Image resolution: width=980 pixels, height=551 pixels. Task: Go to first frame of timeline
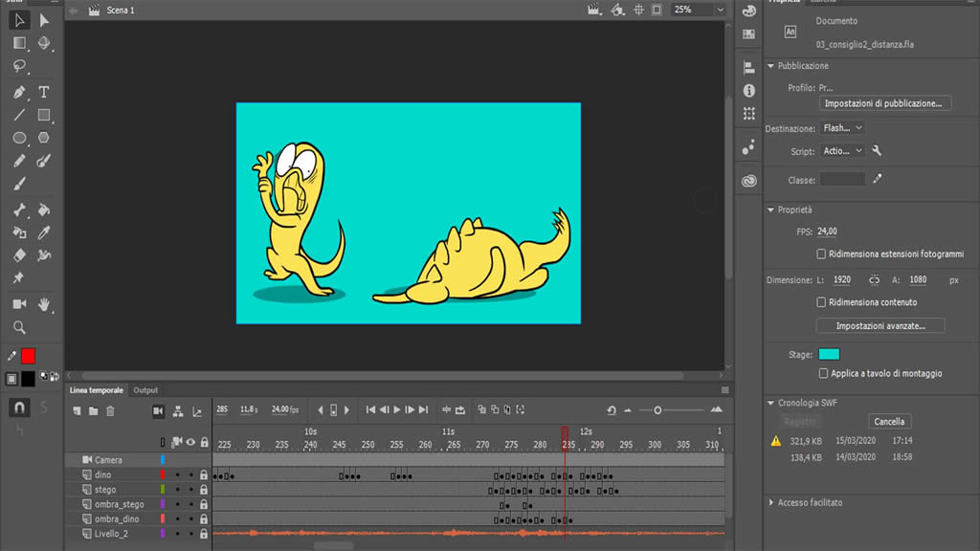tap(370, 409)
